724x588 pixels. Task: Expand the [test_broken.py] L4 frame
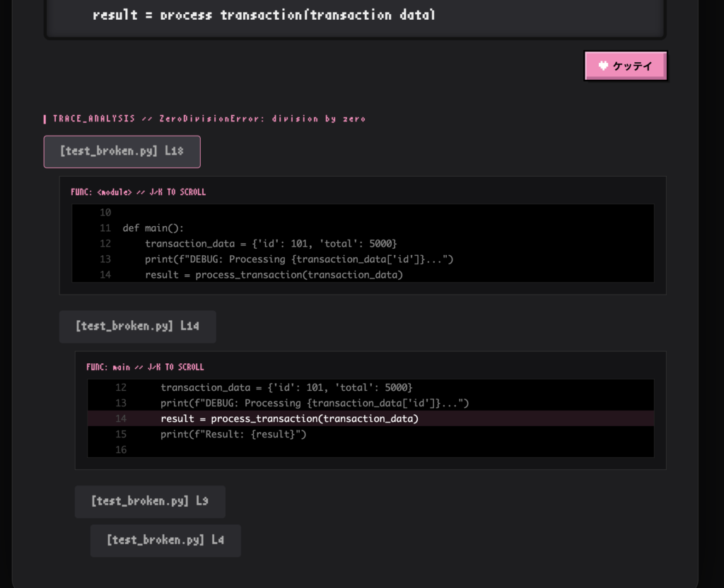tap(165, 540)
